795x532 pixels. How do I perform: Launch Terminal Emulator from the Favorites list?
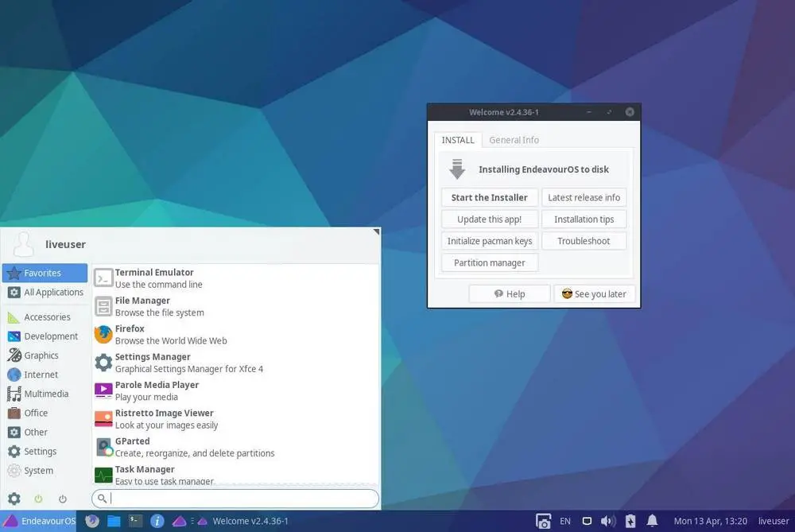click(x=236, y=278)
